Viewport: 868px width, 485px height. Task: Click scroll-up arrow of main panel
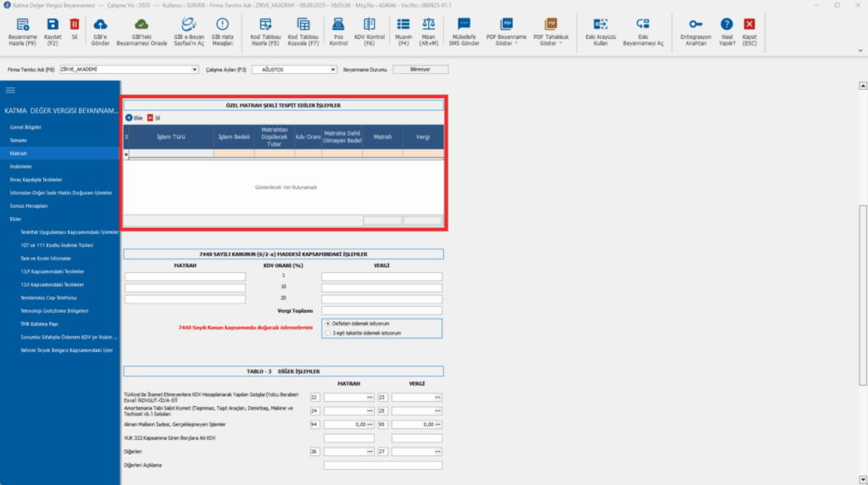tap(862, 86)
